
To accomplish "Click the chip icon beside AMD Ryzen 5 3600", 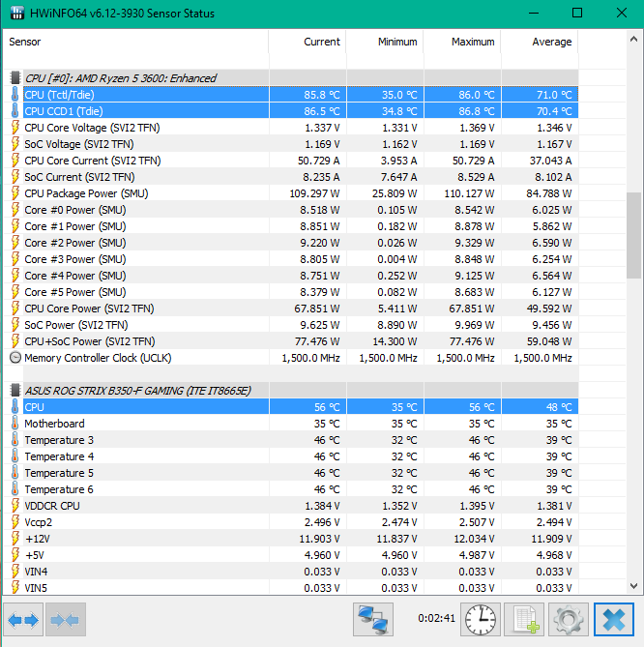I will tap(15, 77).
